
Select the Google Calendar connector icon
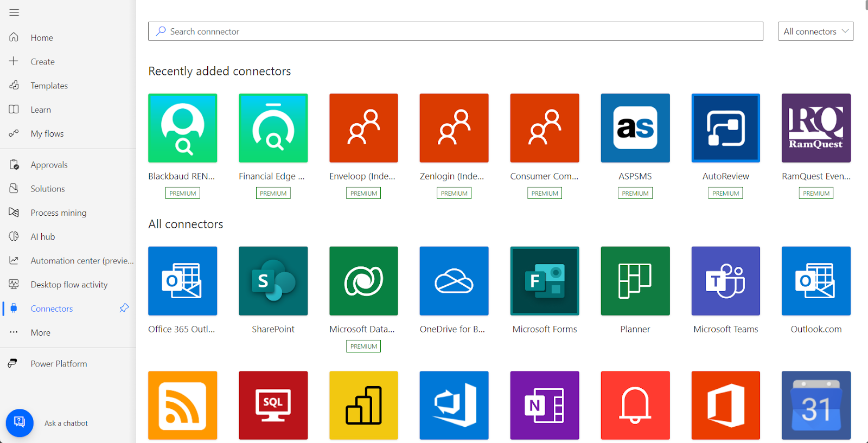click(816, 406)
